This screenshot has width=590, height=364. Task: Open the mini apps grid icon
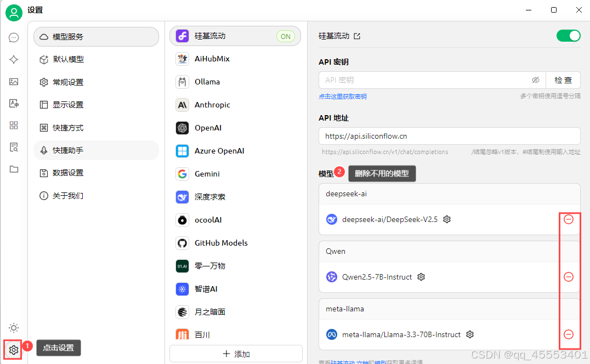14,125
